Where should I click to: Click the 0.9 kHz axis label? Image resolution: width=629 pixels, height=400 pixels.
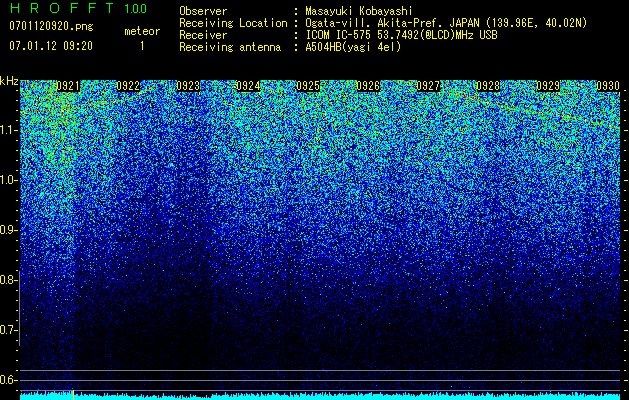8,230
